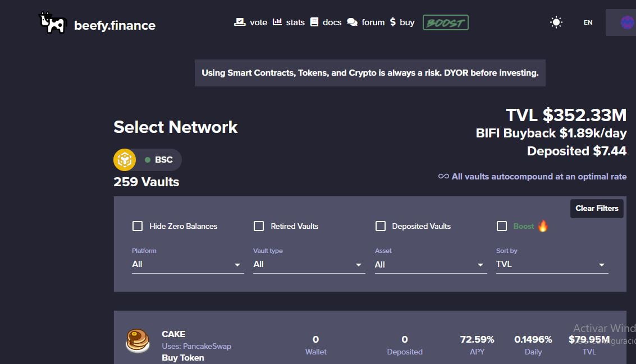Tick the Deposited Vaults checkbox
The height and width of the screenshot is (364, 636).
[x=381, y=226]
